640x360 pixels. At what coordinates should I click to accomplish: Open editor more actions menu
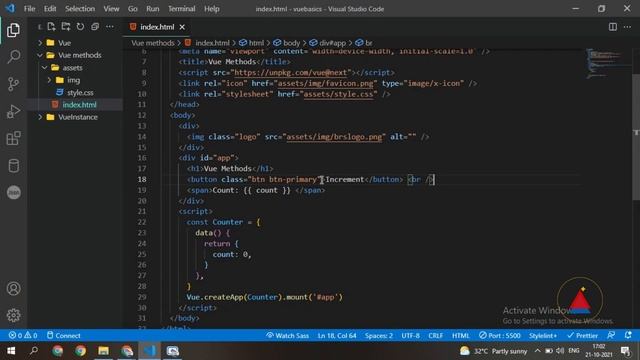[627, 27]
